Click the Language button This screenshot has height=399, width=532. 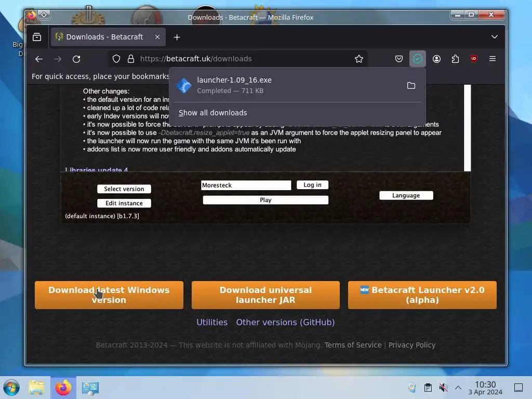point(406,195)
